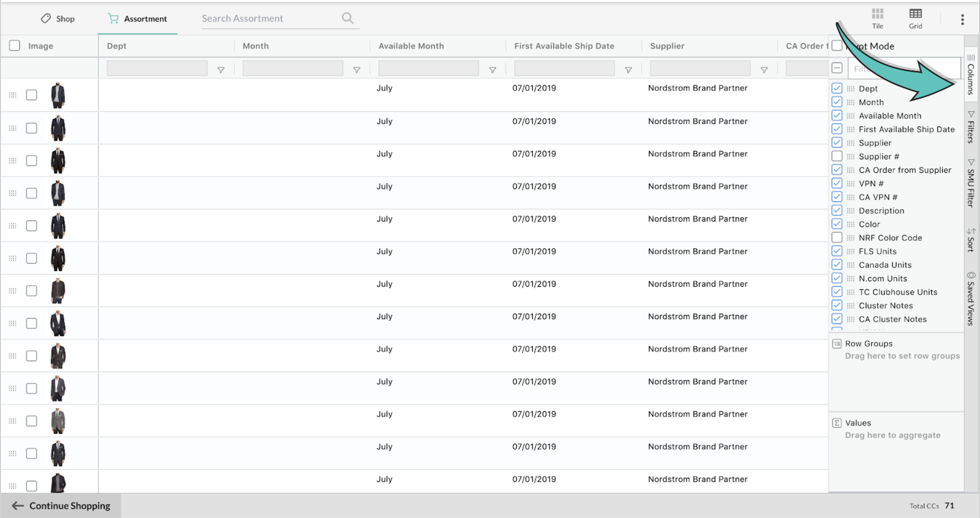Viewport: 980px width, 518px height.
Task: Grab the drag handle next to Supplier # item
Action: [850, 156]
